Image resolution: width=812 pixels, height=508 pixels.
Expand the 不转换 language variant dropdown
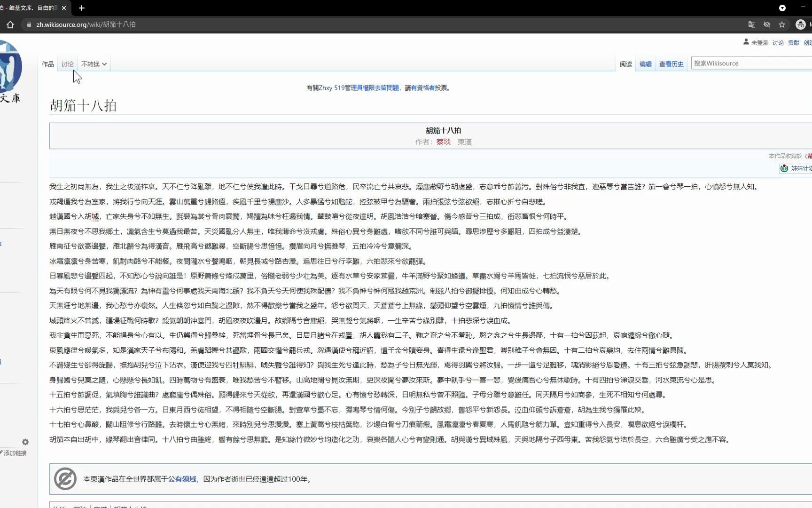tap(94, 64)
